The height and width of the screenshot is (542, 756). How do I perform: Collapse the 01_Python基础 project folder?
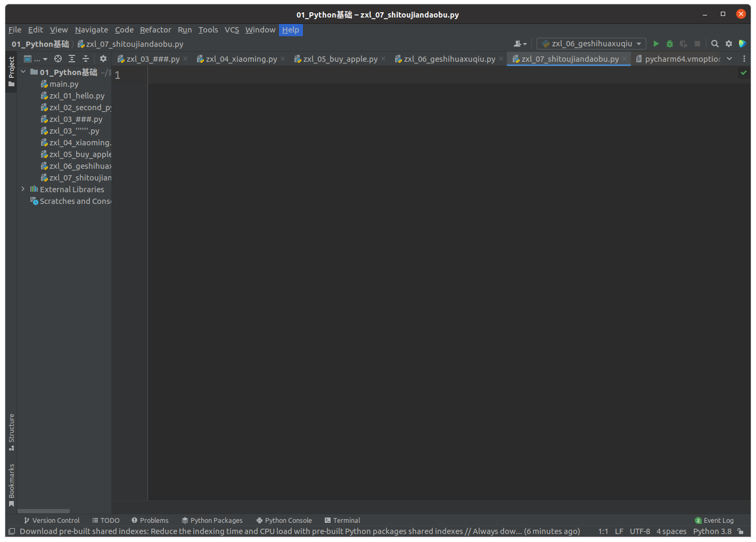[23, 72]
